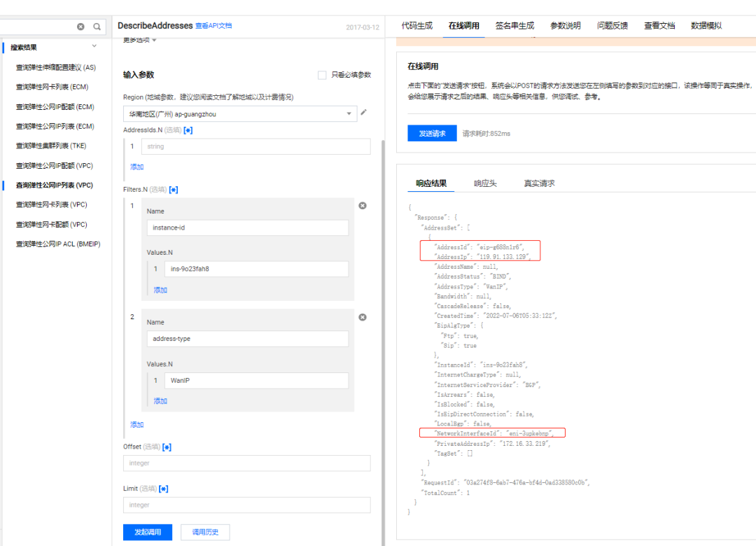Toggle the 只看必填参数 checkbox
The image size is (756, 546).
coord(322,75)
